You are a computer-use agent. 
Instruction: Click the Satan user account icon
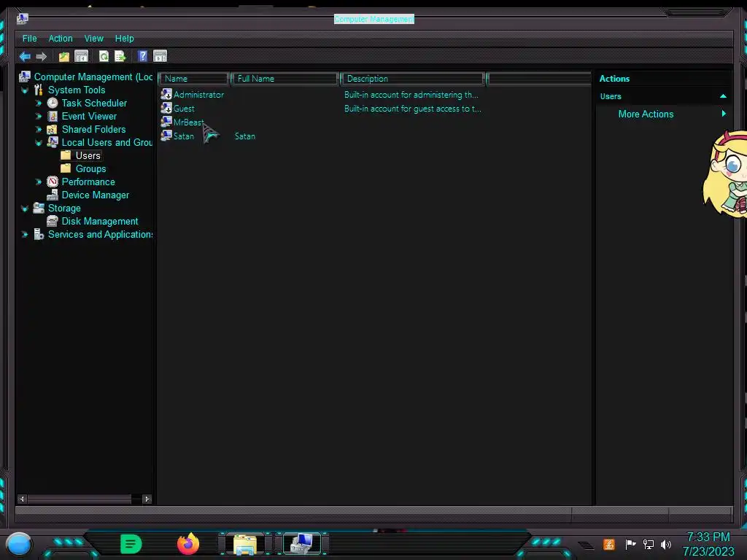(x=166, y=136)
